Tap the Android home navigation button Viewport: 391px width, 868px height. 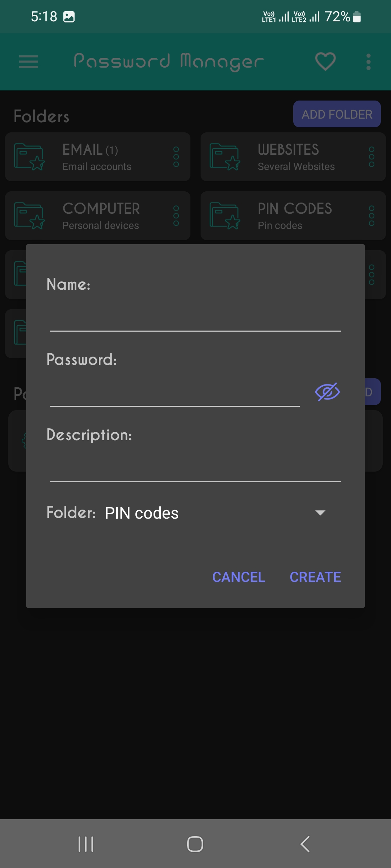point(195,844)
